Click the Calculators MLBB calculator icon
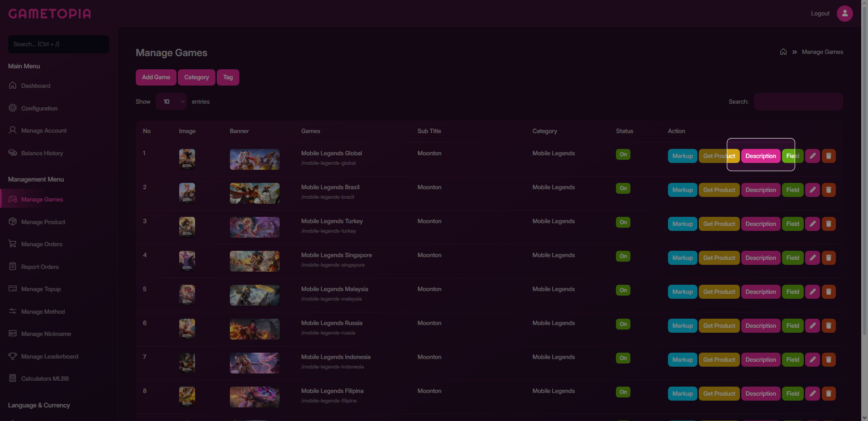Viewport: 868px width, 421px height. (x=13, y=378)
